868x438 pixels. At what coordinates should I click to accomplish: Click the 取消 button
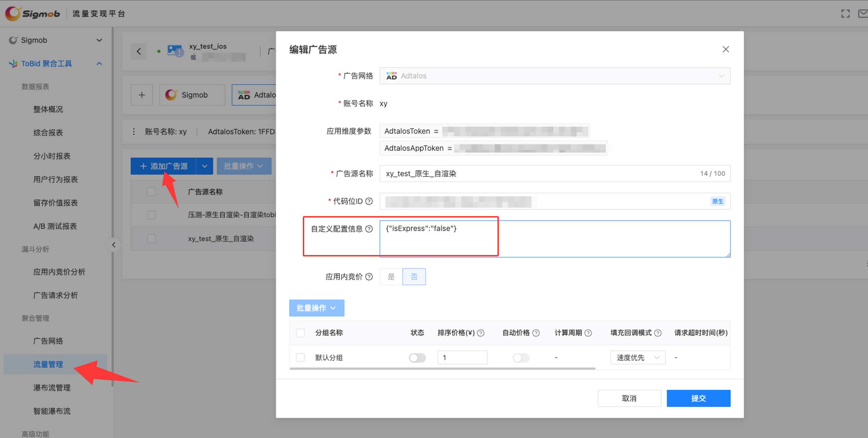(629, 398)
